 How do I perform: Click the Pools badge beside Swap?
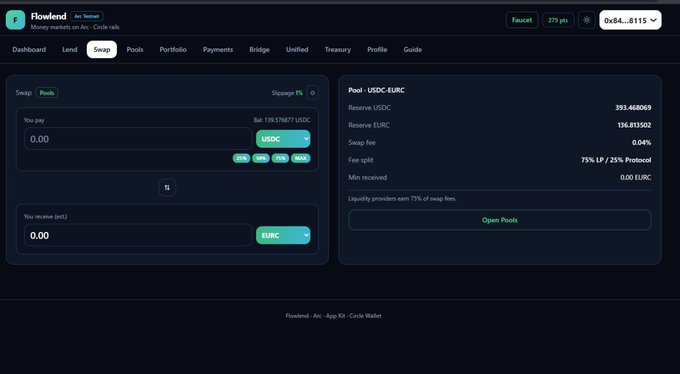47,93
